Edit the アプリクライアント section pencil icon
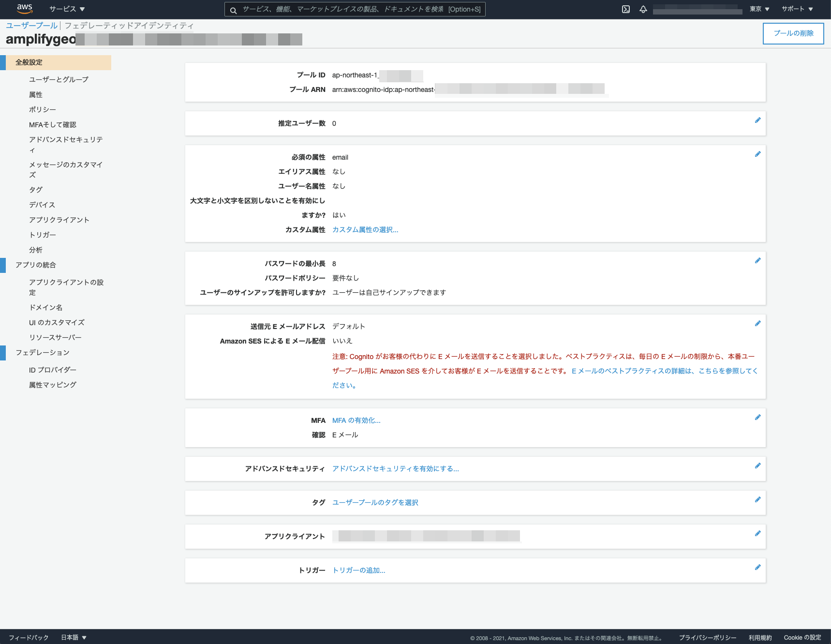 click(757, 534)
